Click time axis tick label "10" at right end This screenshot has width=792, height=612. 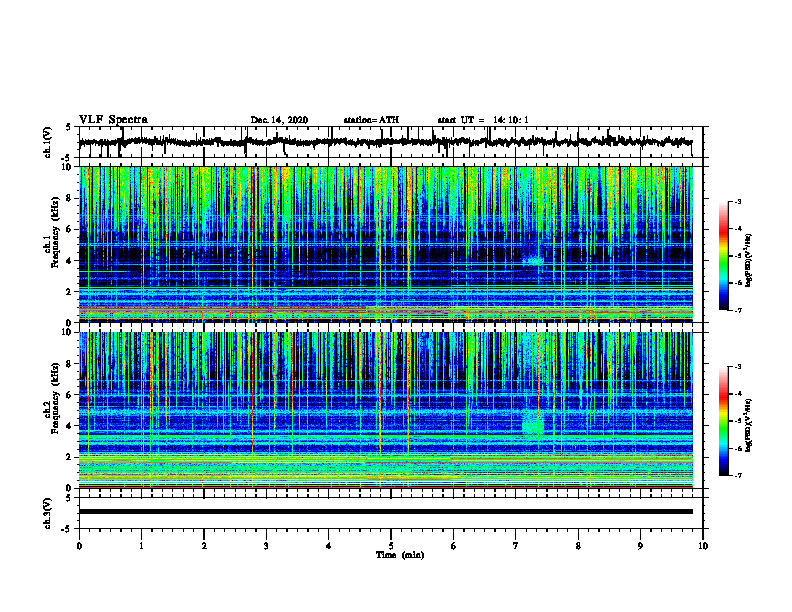703,546
